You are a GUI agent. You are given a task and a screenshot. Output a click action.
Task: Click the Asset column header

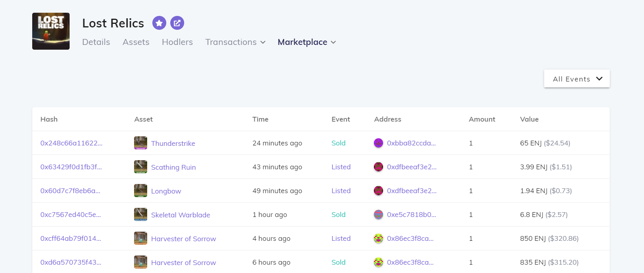click(144, 119)
